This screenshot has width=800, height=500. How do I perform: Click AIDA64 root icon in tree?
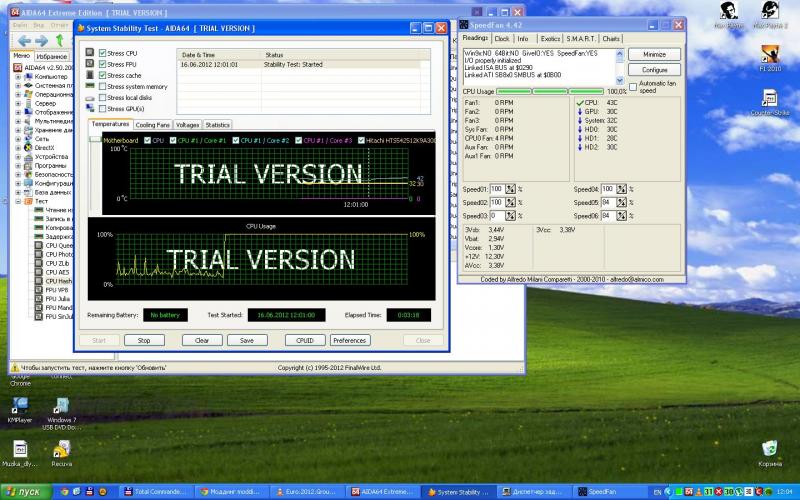[x=18, y=67]
